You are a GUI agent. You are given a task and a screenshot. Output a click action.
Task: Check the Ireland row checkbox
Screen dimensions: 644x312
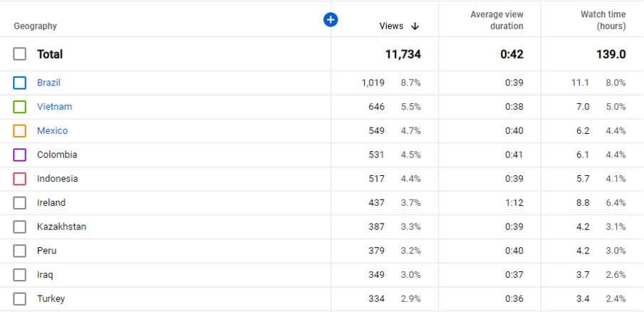click(x=19, y=203)
